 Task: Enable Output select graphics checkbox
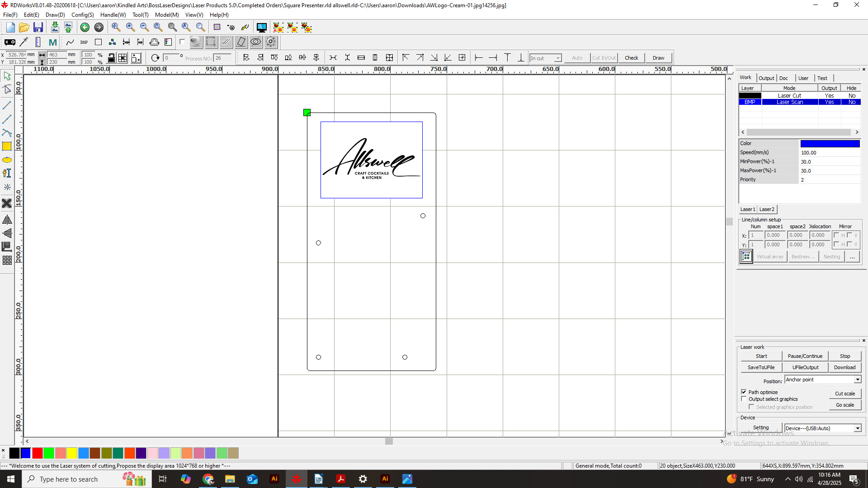click(744, 399)
